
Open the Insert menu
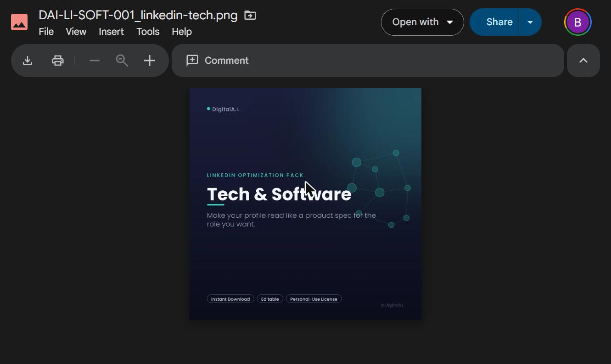point(112,32)
